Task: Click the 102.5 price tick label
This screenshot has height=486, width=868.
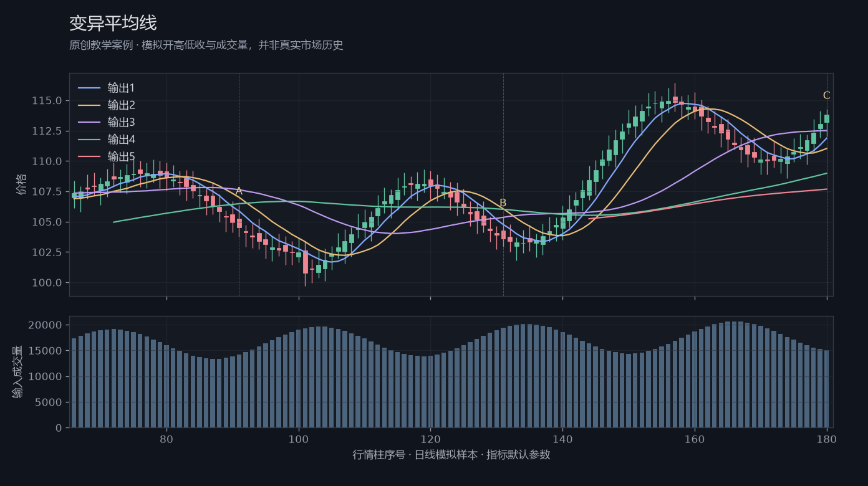Action: [x=47, y=252]
